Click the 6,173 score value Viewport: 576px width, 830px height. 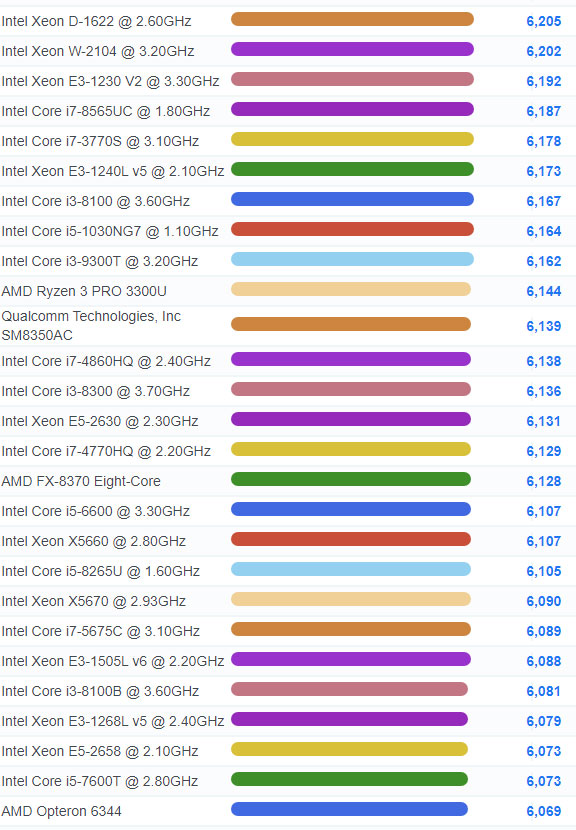coord(544,171)
